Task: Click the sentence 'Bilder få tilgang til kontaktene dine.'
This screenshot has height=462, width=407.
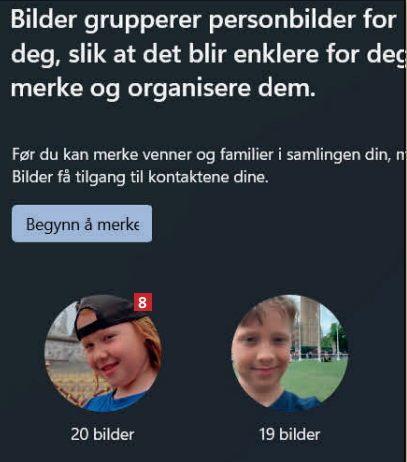Action: (x=140, y=177)
